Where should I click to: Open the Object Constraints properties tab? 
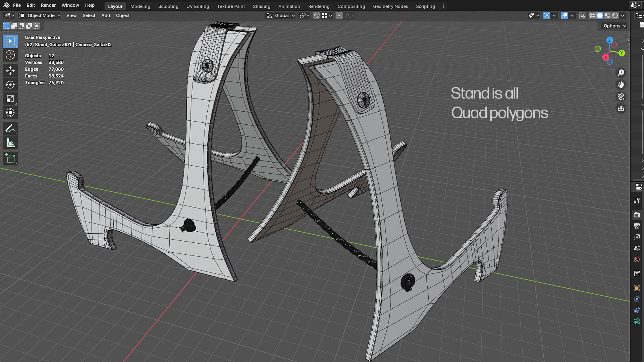(637, 310)
